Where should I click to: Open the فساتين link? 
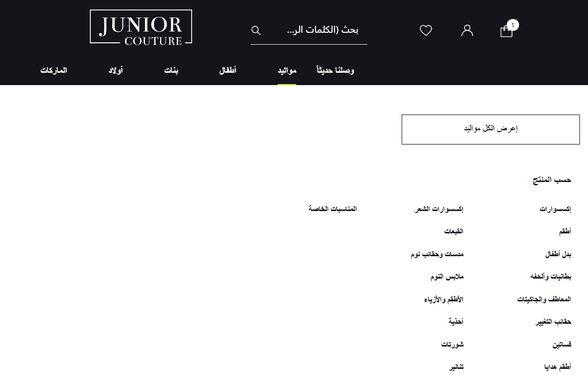[x=562, y=345]
